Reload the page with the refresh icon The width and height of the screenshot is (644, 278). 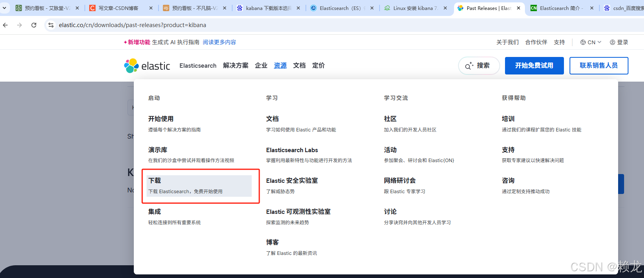[34, 25]
